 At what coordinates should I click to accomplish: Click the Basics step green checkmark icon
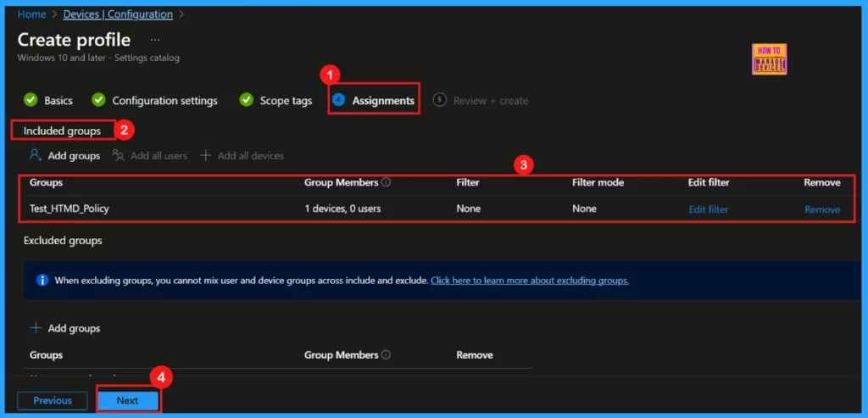pyautogui.click(x=31, y=100)
